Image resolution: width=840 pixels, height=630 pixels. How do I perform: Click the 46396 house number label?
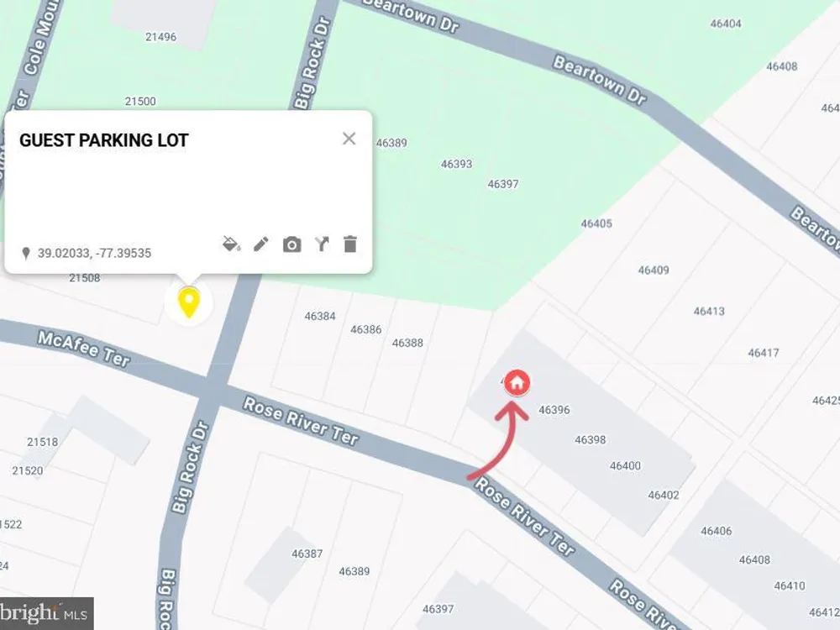click(554, 410)
